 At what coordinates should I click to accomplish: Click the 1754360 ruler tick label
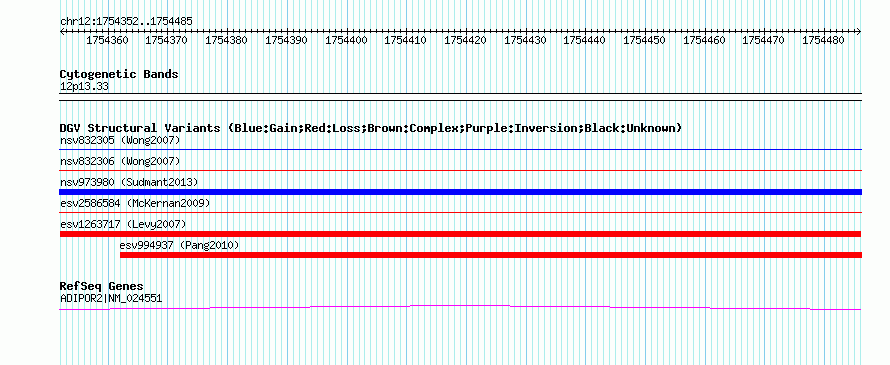[x=107, y=41]
